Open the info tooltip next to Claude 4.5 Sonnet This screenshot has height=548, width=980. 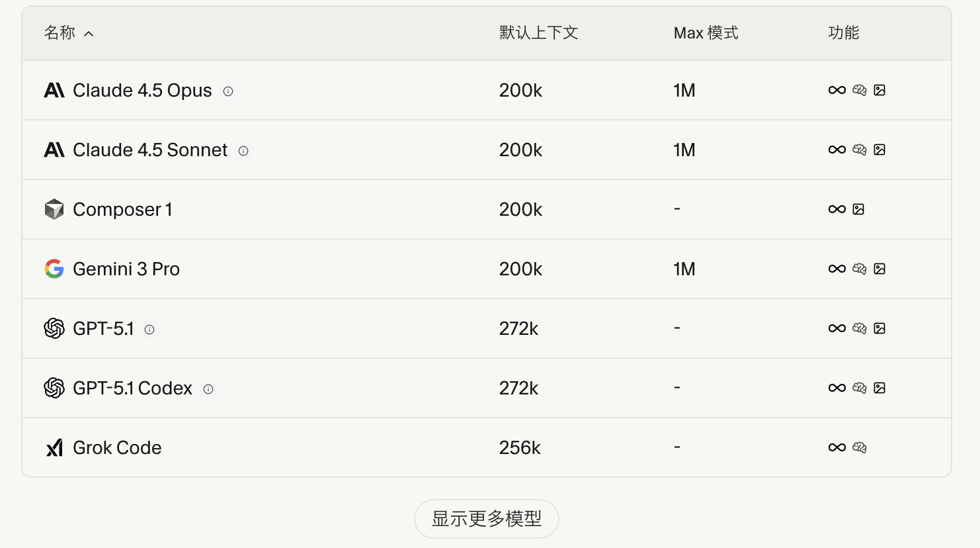pos(243,151)
